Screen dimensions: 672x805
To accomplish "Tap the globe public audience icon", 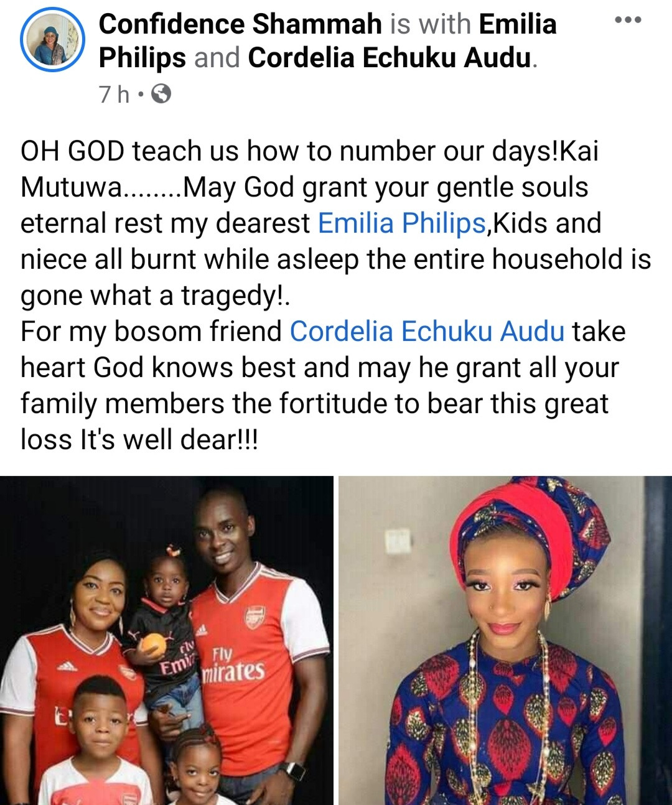I will (161, 94).
